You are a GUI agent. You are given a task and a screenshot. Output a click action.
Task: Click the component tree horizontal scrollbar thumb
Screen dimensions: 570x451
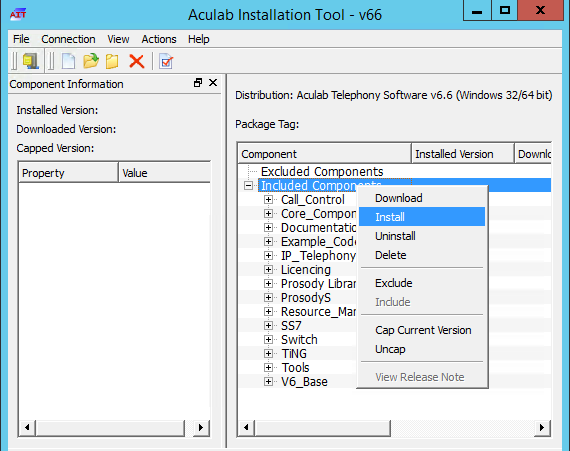point(322,427)
